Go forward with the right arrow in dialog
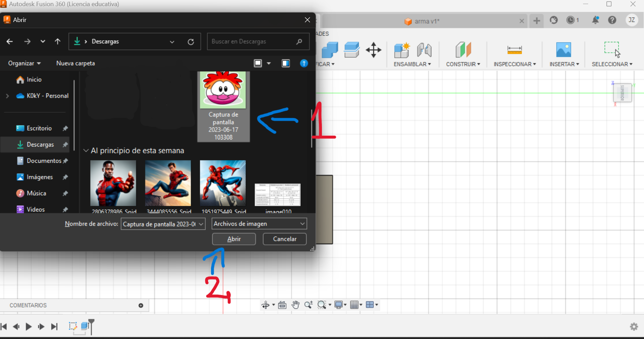This screenshot has width=644, height=339. 27,42
